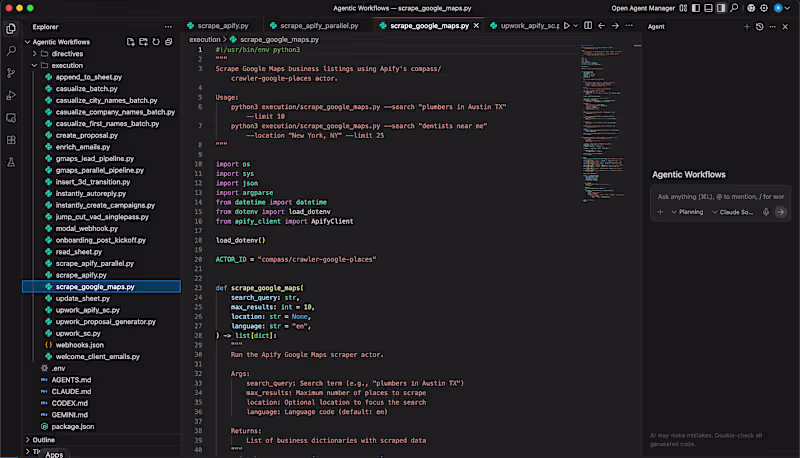Expand the directives folder
This screenshot has width=800, height=458.
point(68,53)
